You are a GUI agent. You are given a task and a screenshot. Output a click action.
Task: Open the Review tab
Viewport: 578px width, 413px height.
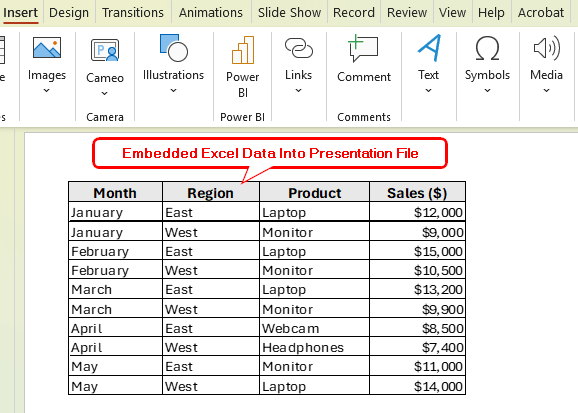point(407,13)
